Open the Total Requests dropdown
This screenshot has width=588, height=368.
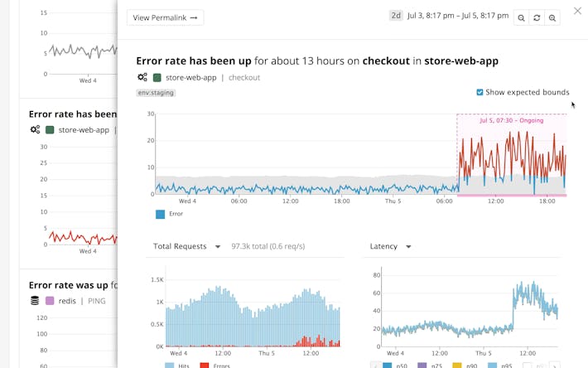pyautogui.click(x=187, y=246)
